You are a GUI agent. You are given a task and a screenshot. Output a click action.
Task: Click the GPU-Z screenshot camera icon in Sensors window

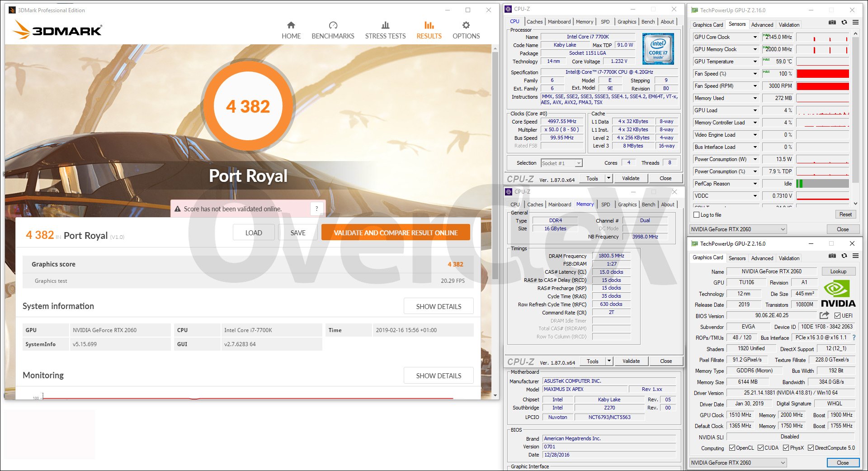(x=832, y=23)
